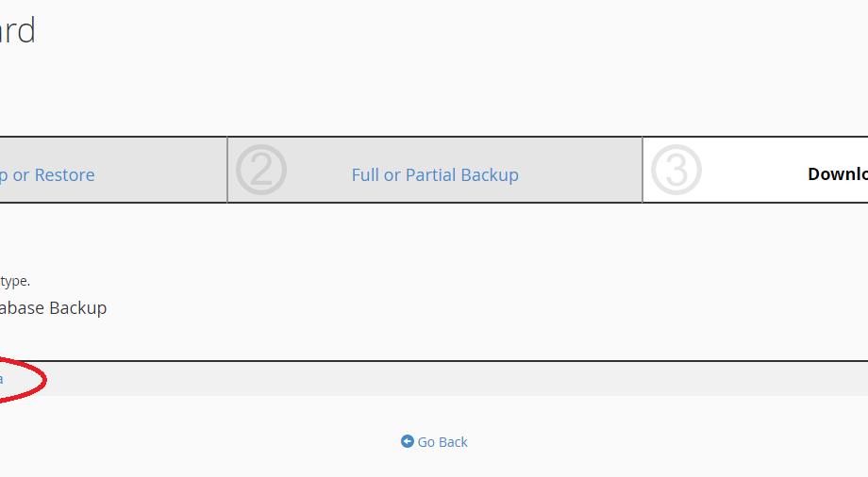868x477 pixels.
Task: Download the database link circled in red
Action: (2, 380)
